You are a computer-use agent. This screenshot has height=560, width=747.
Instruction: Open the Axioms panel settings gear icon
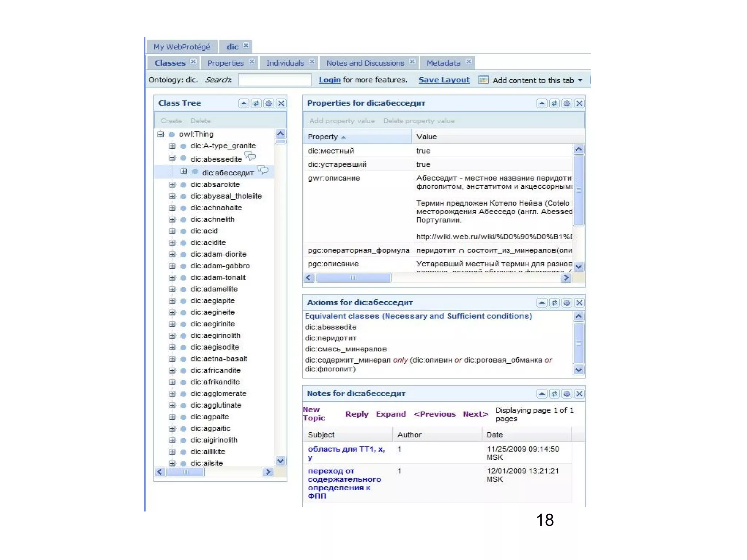coord(566,302)
